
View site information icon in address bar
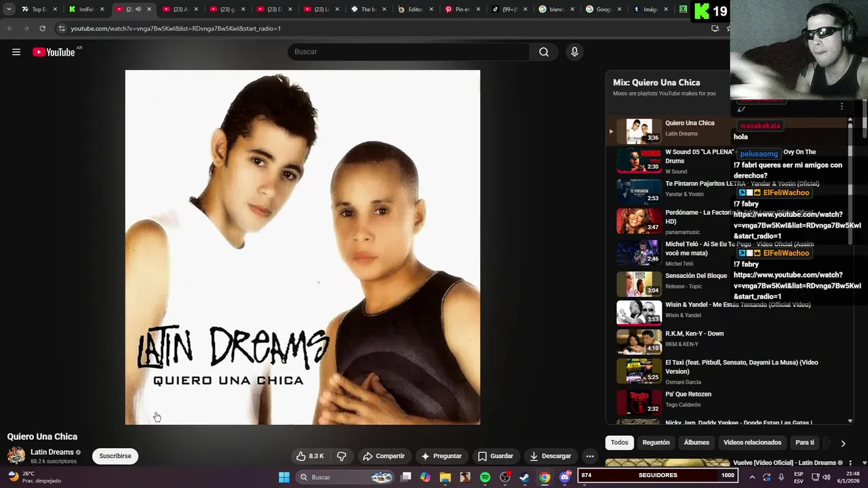pos(62,28)
